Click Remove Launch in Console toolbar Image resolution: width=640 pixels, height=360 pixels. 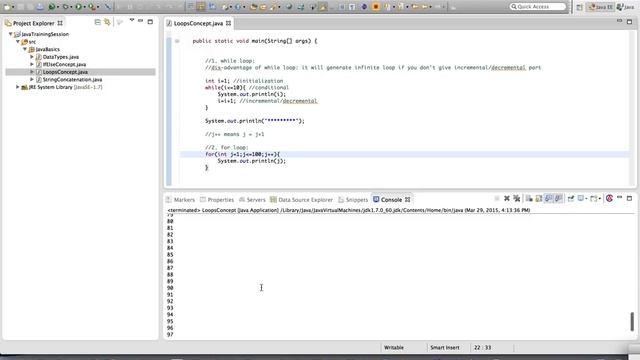pos(507,198)
